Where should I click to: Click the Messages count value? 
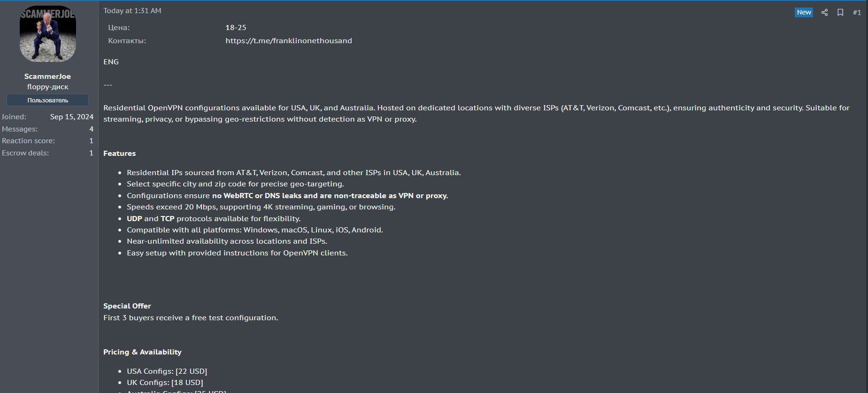click(x=92, y=129)
